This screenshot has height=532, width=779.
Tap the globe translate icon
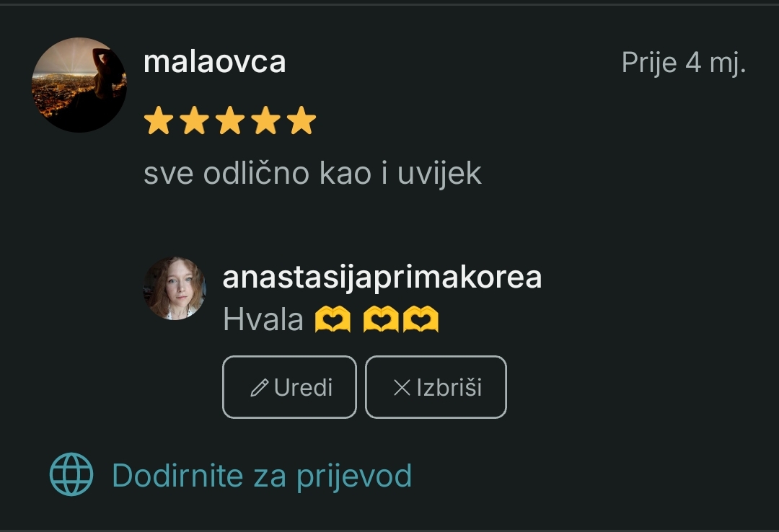tap(71, 474)
